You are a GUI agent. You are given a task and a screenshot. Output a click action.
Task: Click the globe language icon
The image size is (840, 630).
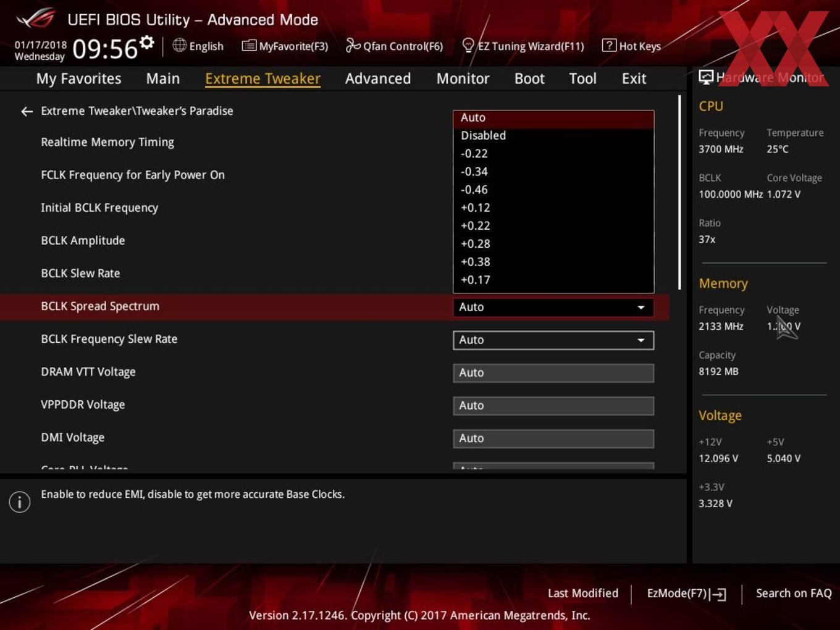click(179, 45)
